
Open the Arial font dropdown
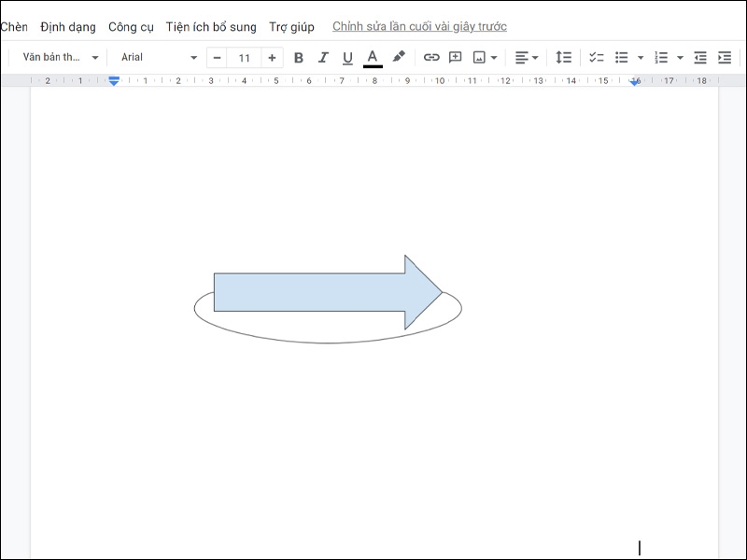coord(159,58)
